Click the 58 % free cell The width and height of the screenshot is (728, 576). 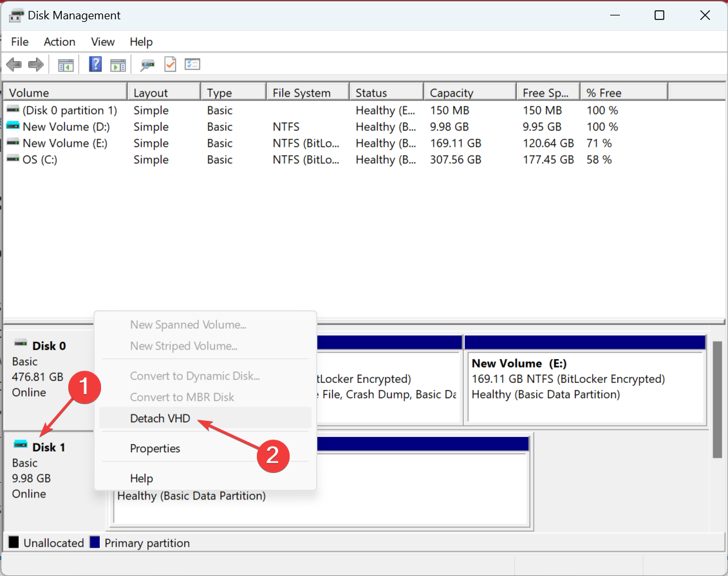pyautogui.click(x=599, y=159)
